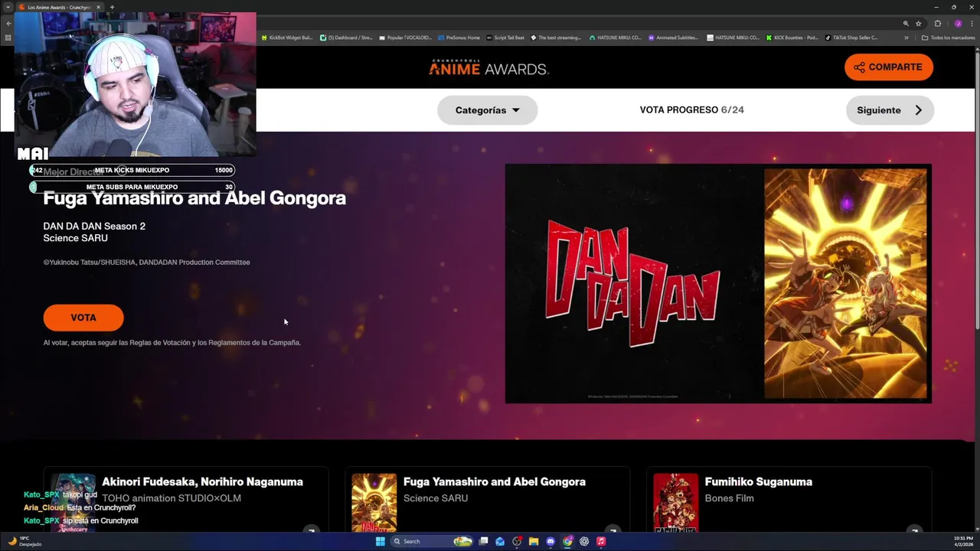The width and height of the screenshot is (980, 551).
Task: Open the Windows Start menu
Action: 381,541
